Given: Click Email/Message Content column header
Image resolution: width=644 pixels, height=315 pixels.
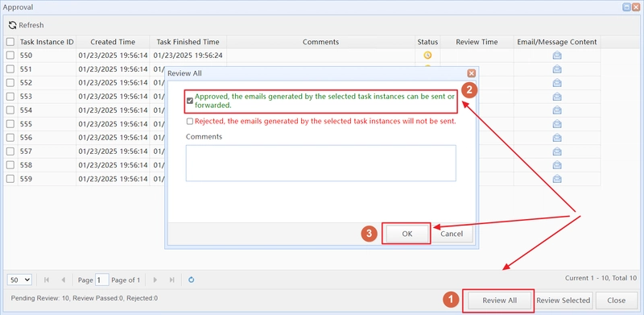Looking at the screenshot, I should (x=557, y=42).
